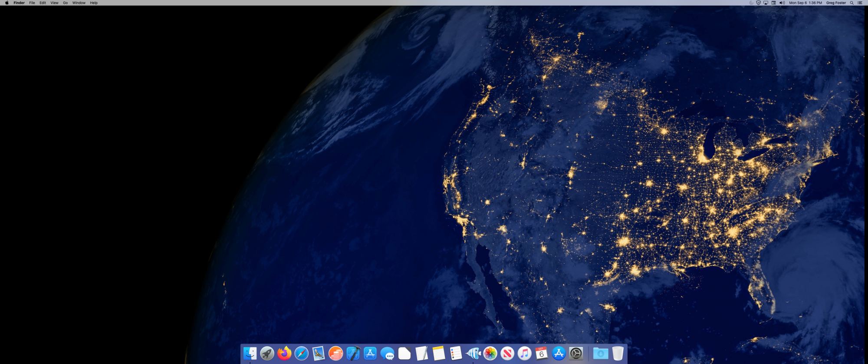Launch Launchpad rocket icon in Dock
This screenshot has width=868, height=364.
(267, 354)
